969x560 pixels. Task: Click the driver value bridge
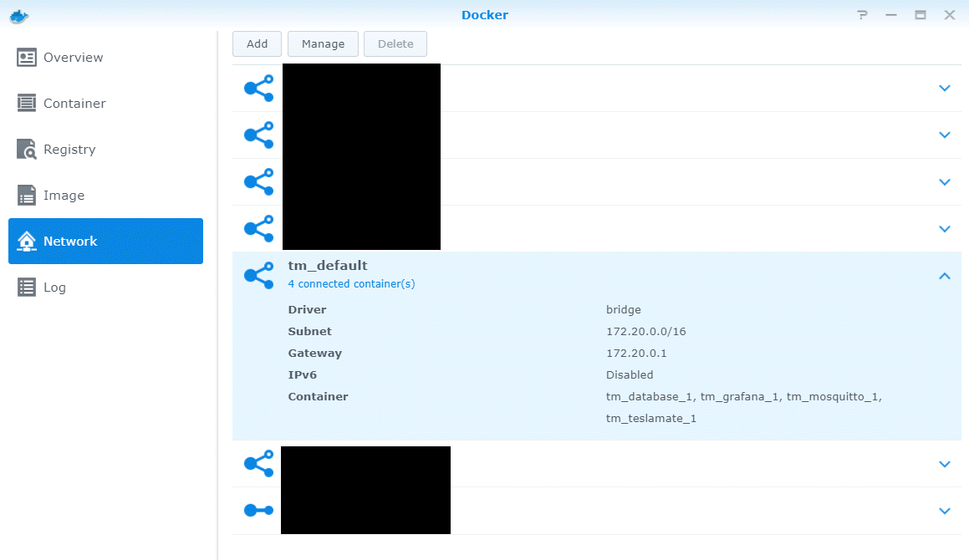tap(623, 309)
